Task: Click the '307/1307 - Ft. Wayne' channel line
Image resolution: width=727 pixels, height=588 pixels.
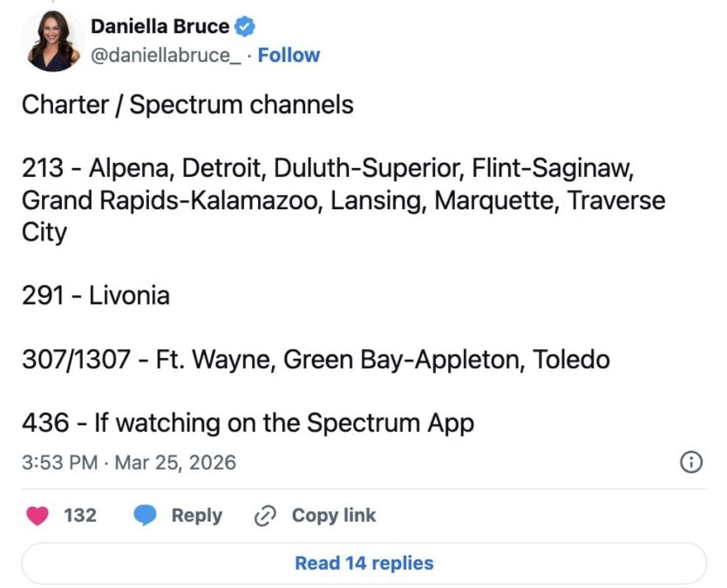Action: pyautogui.click(x=316, y=359)
